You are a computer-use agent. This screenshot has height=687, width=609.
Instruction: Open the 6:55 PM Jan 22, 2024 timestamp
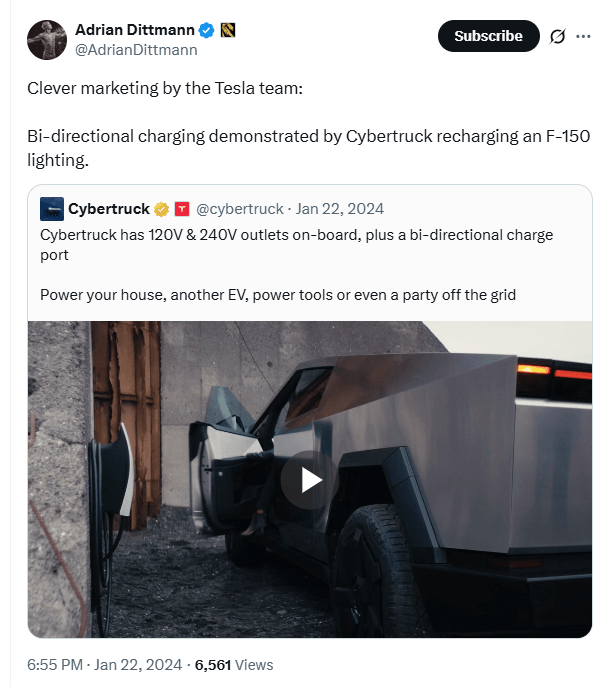pyautogui.click(x=104, y=665)
